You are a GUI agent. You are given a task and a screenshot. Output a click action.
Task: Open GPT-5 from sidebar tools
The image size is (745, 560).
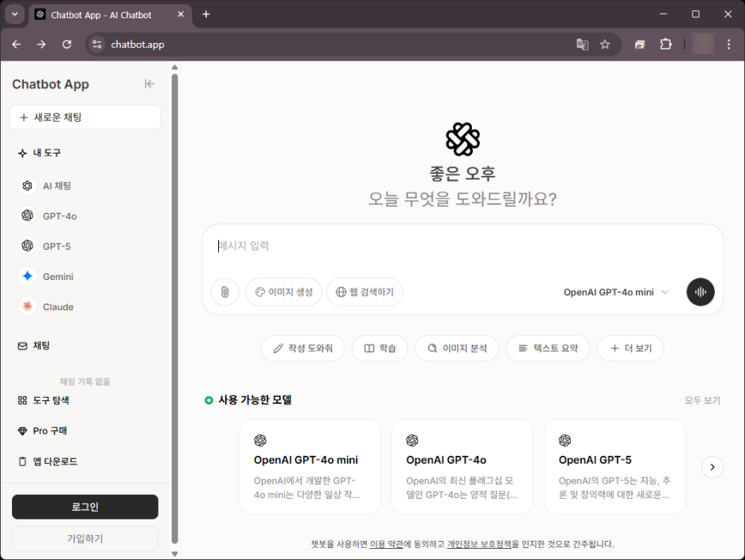[85, 246]
